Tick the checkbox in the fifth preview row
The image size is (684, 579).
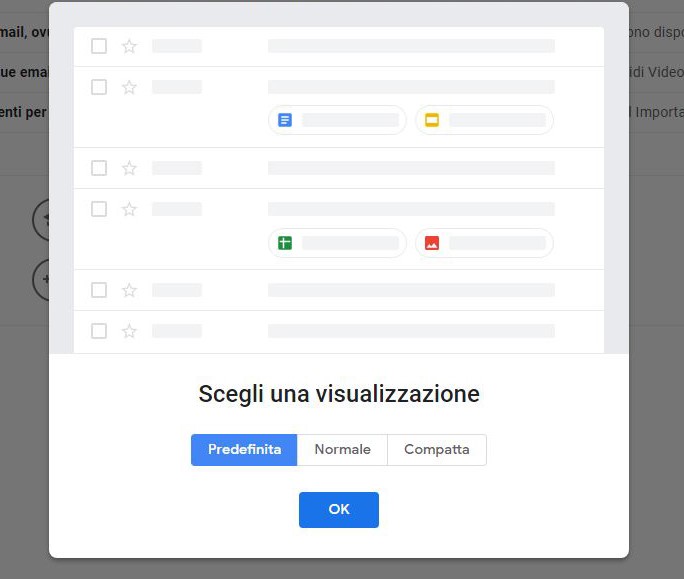point(99,290)
